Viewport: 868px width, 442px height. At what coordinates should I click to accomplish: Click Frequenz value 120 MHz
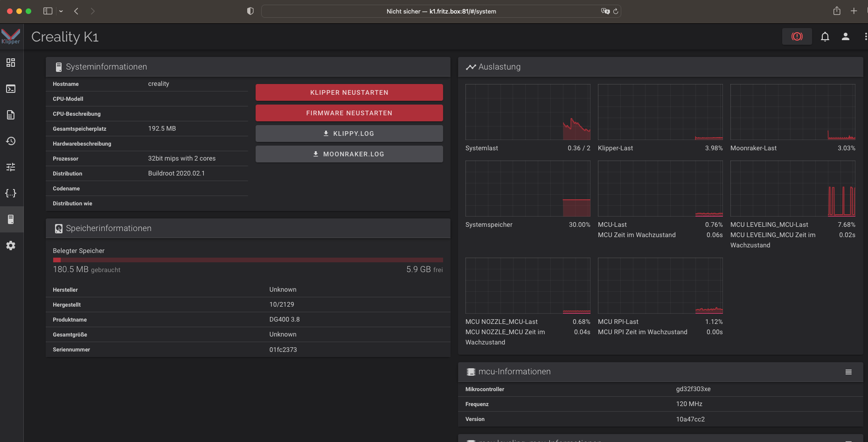point(689,404)
